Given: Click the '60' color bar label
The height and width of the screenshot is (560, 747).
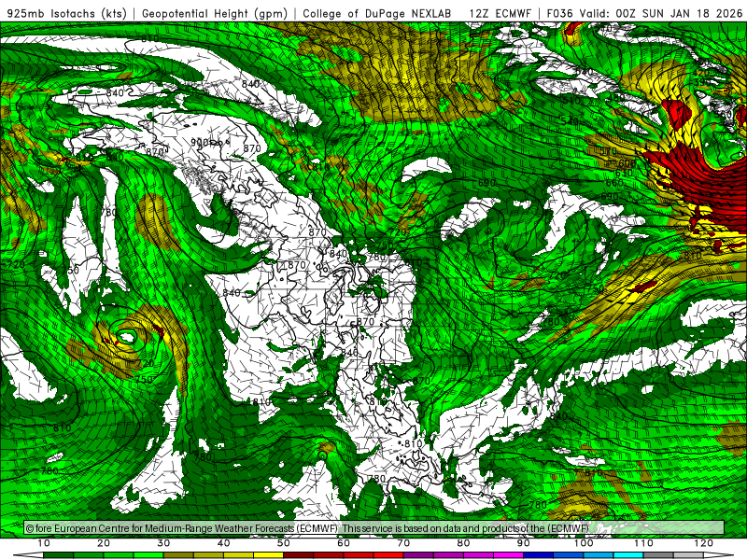Looking at the screenshot, I should (x=344, y=543).
